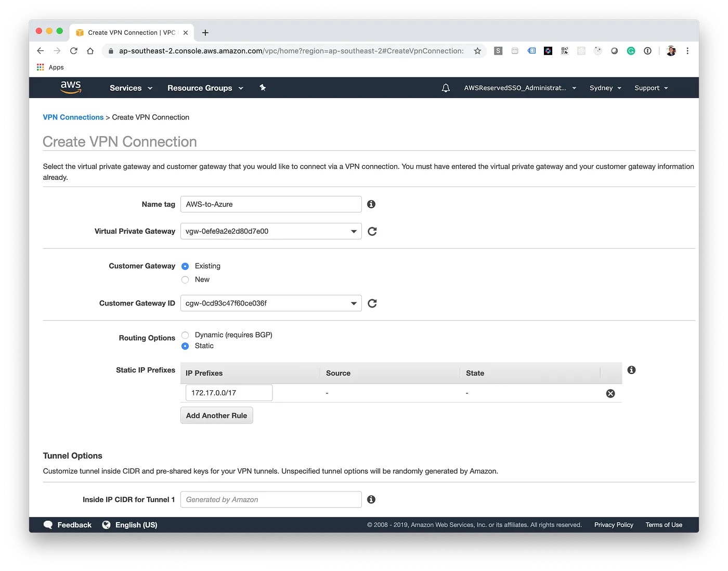Expand the Resource Groups menu
728x571 pixels.
tap(205, 88)
